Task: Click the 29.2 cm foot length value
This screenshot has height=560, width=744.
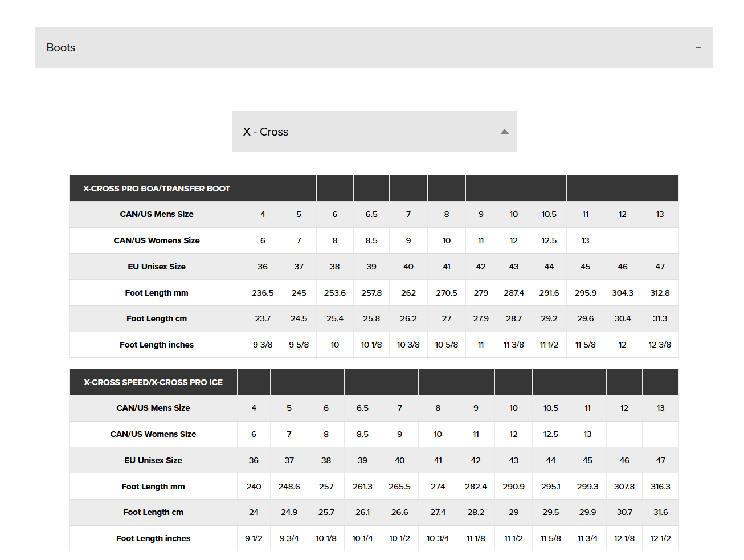Action: pyautogui.click(x=549, y=318)
